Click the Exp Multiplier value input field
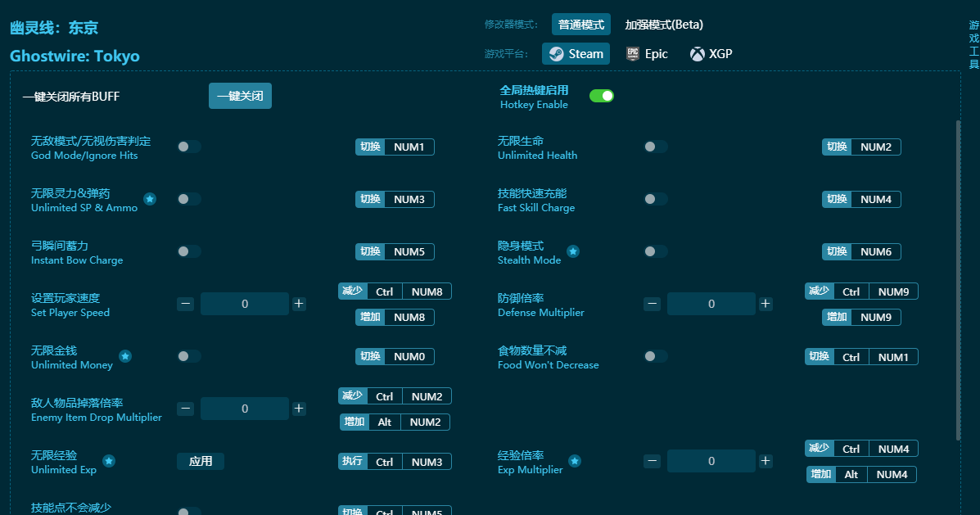 tap(711, 461)
